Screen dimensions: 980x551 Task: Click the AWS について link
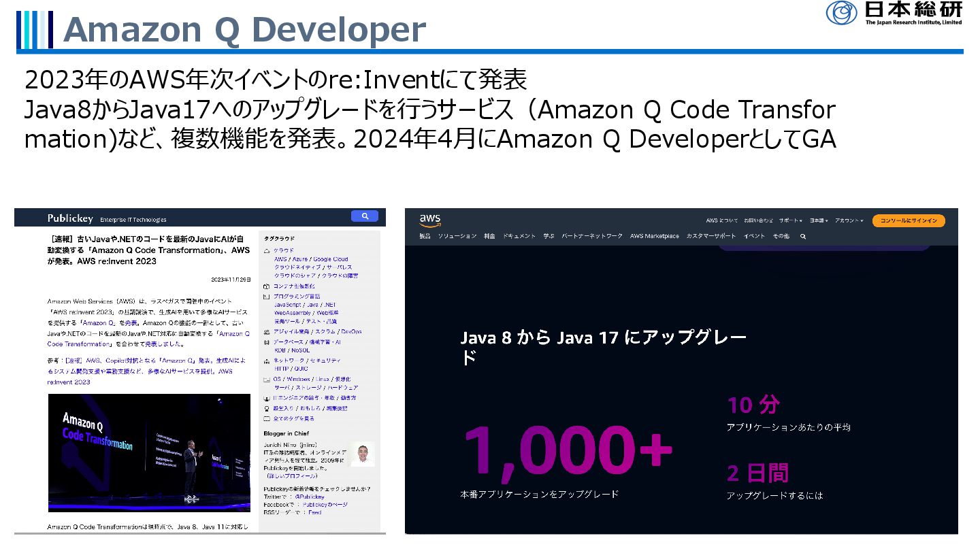(x=721, y=220)
